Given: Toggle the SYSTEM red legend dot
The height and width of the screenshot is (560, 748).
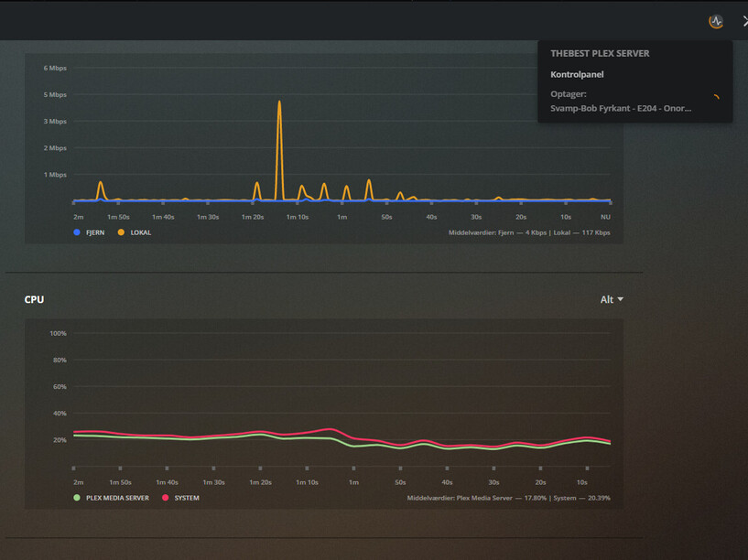Looking at the screenshot, I should tap(165, 498).
